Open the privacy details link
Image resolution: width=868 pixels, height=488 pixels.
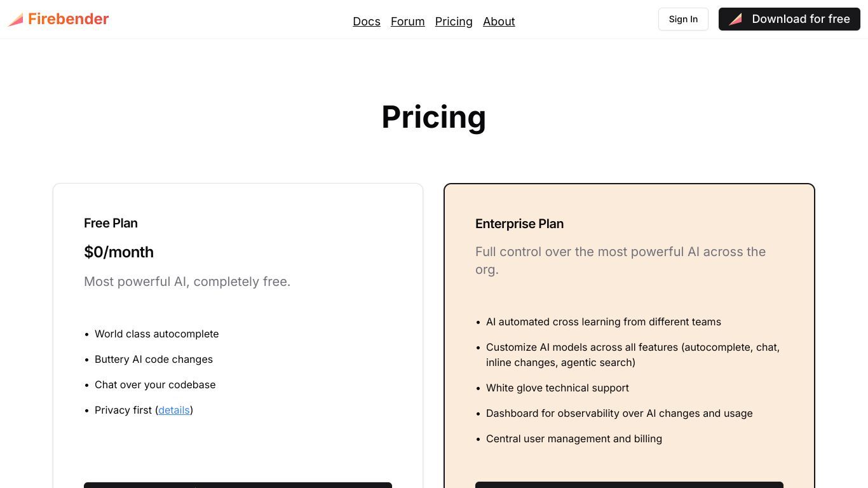pyautogui.click(x=174, y=410)
